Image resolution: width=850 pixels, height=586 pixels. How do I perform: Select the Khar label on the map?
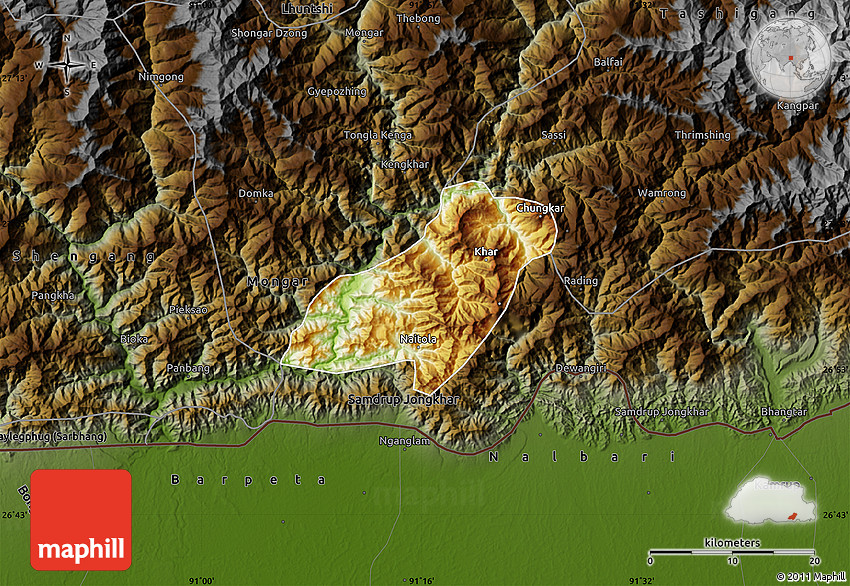(486, 252)
